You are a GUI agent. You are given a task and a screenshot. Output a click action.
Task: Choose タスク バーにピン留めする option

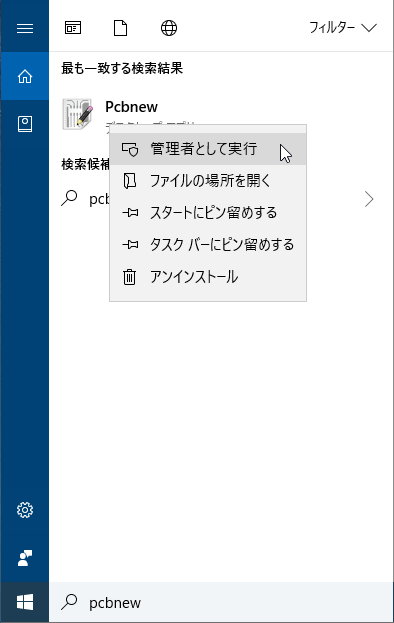[208, 245]
